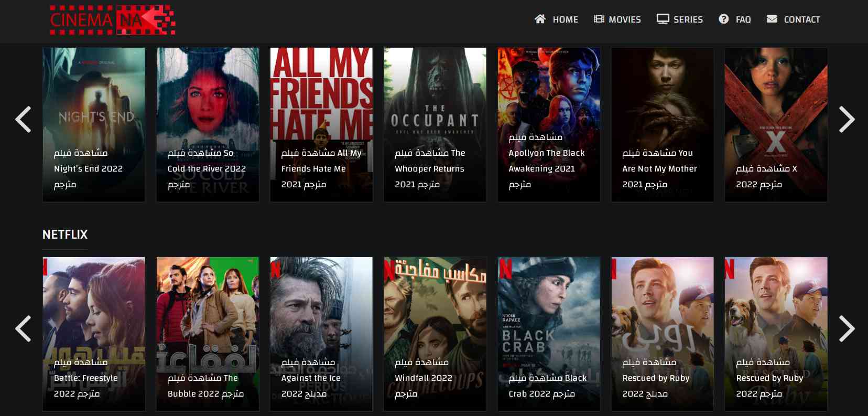The width and height of the screenshot is (868, 416).
Task: Open the Windfall 2022 poster
Action: pos(435,334)
